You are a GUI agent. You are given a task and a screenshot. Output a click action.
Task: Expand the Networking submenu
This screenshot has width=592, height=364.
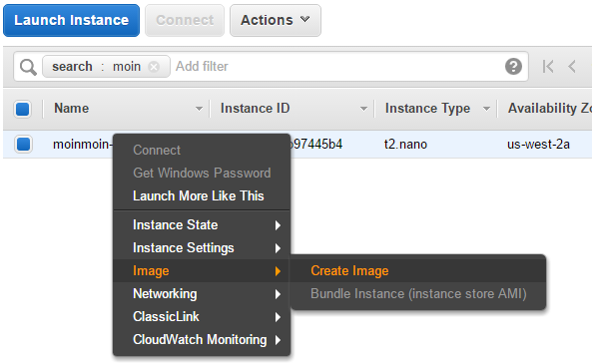click(x=202, y=294)
